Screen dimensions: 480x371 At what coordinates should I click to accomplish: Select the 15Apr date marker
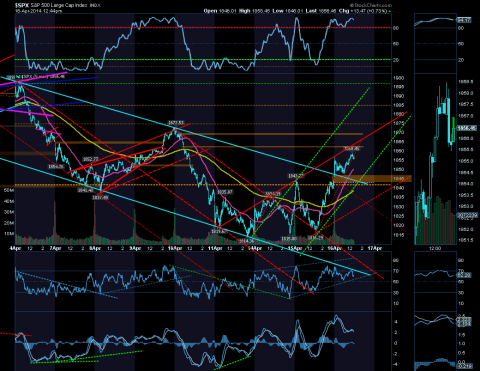[x=295, y=248]
